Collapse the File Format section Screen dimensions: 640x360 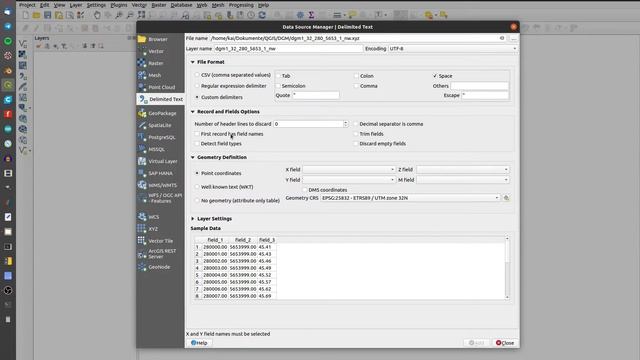(193, 62)
